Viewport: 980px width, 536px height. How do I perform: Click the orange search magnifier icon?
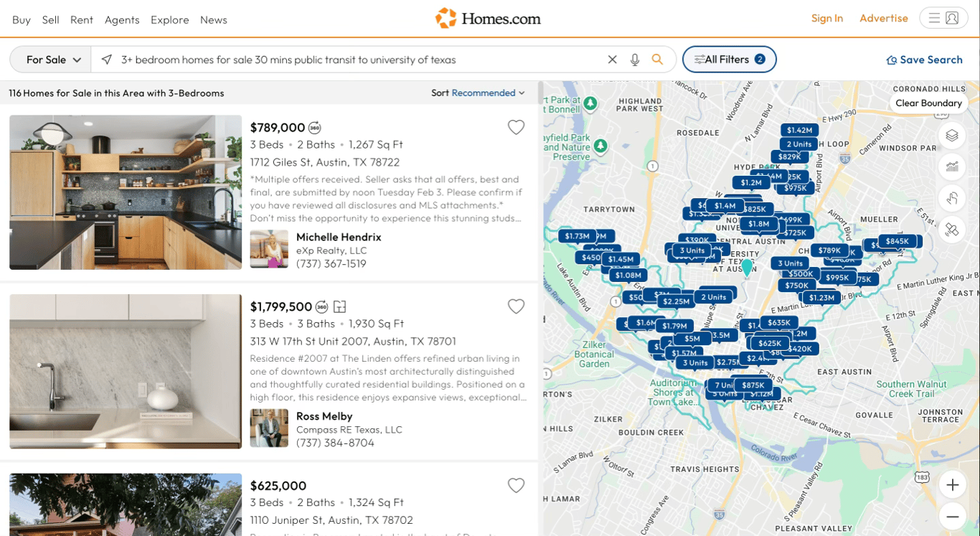[658, 60]
